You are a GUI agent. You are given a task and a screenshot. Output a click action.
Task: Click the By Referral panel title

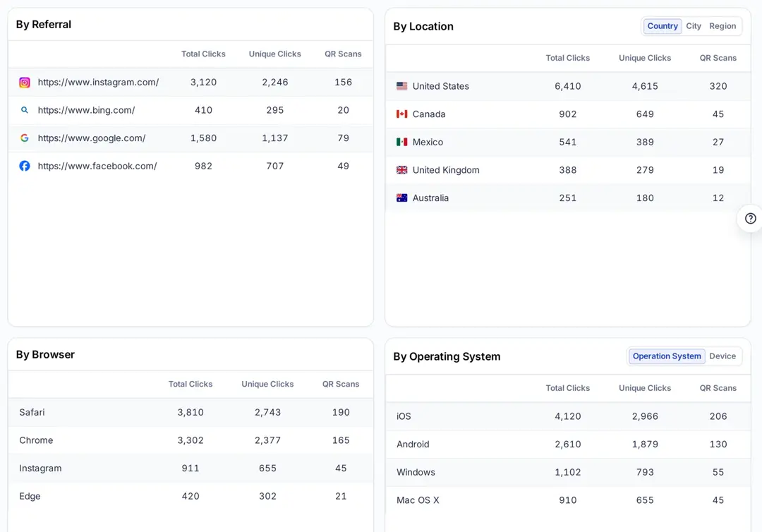44,25
